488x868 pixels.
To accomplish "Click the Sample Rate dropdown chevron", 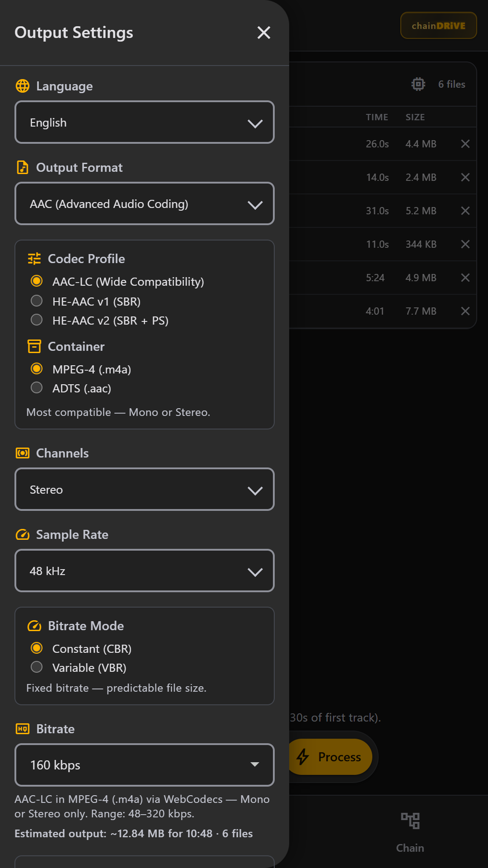I will tap(255, 572).
